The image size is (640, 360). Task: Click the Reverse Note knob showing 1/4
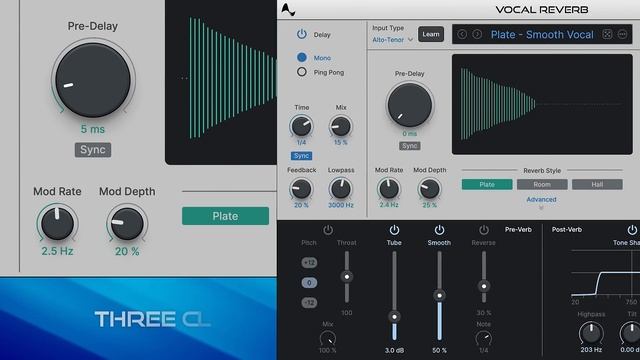tap(484, 338)
